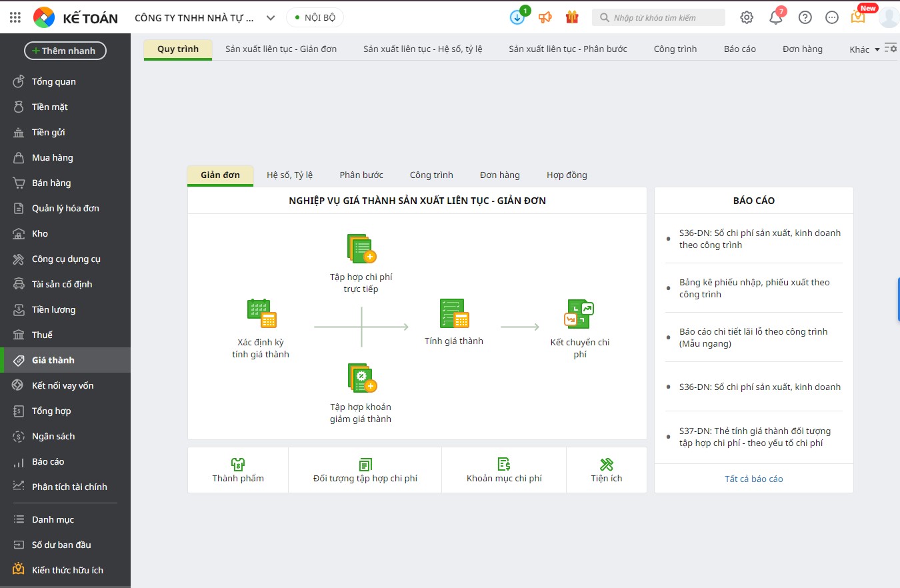This screenshot has width=900, height=588.
Task: Open S37-DN Thẻ tính giá thành report
Action: [x=754, y=437]
